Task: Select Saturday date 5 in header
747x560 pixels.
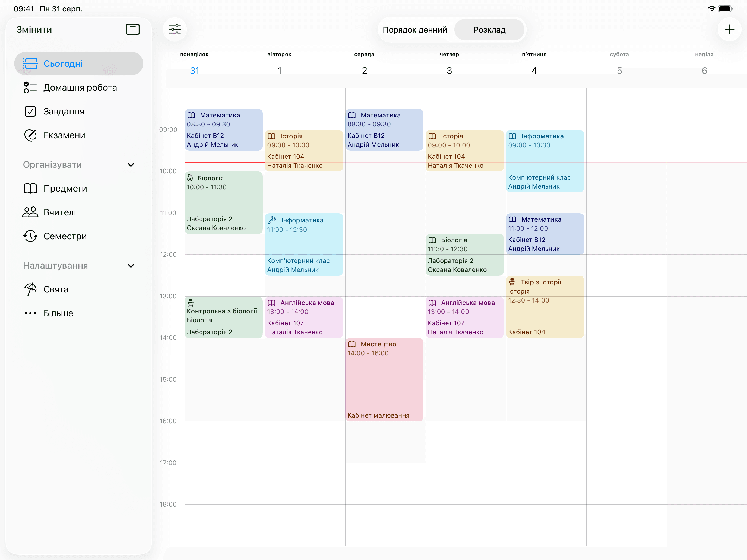Action: pyautogui.click(x=619, y=71)
